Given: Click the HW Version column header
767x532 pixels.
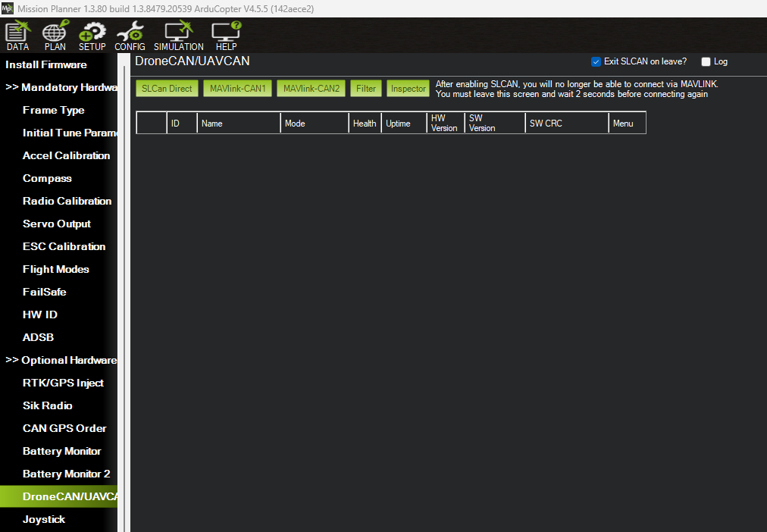Looking at the screenshot, I should click(x=446, y=123).
